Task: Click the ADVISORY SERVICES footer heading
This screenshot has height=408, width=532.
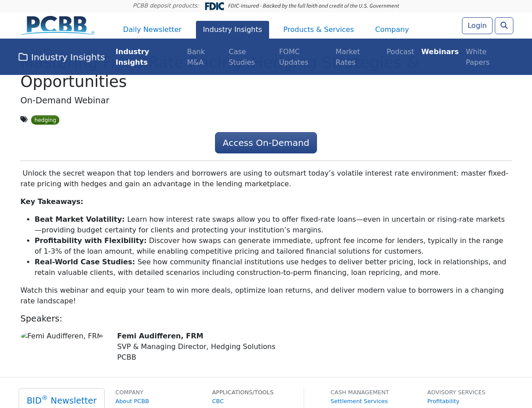Action: tap(456, 392)
